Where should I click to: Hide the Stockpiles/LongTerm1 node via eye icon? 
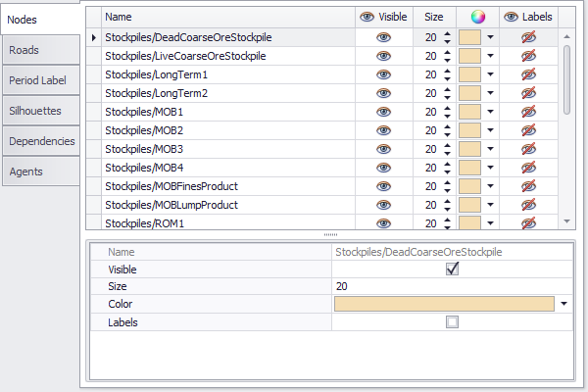[383, 74]
